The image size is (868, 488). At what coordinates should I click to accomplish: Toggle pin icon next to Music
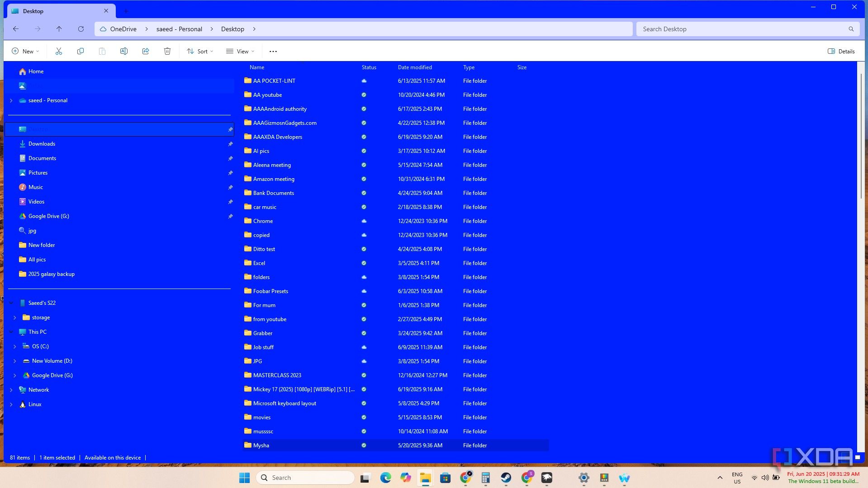(230, 187)
